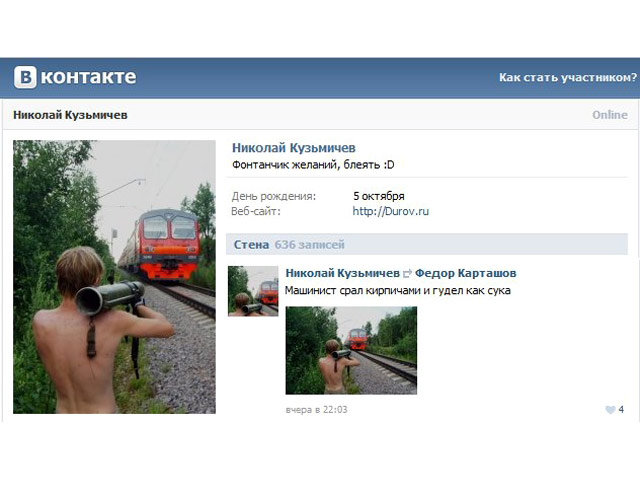640x480 pixels.
Task: Click the VKontakte B logo icon
Action: click(25, 77)
